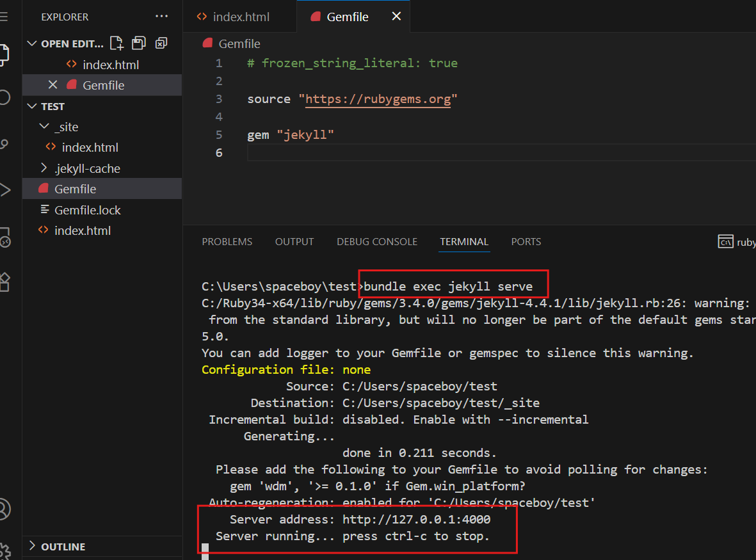Image resolution: width=756 pixels, height=560 pixels.
Task: Open index.html in the Open Editors list
Action: (102, 65)
